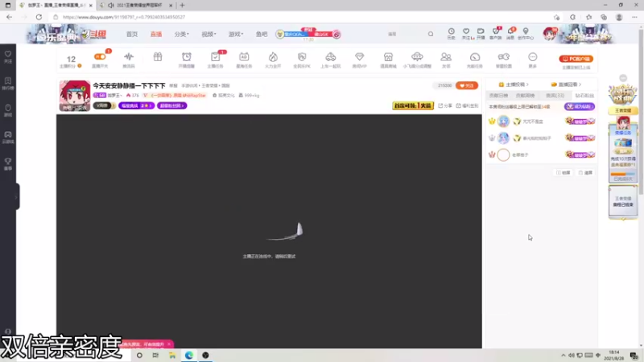Open the AD tasks icon

tap(244, 56)
